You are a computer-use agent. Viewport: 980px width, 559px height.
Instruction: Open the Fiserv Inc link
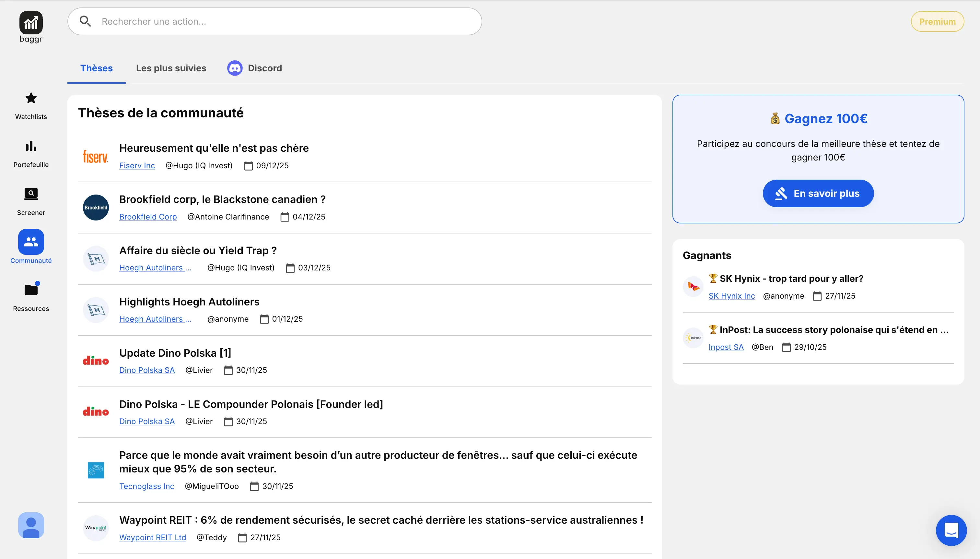137,165
